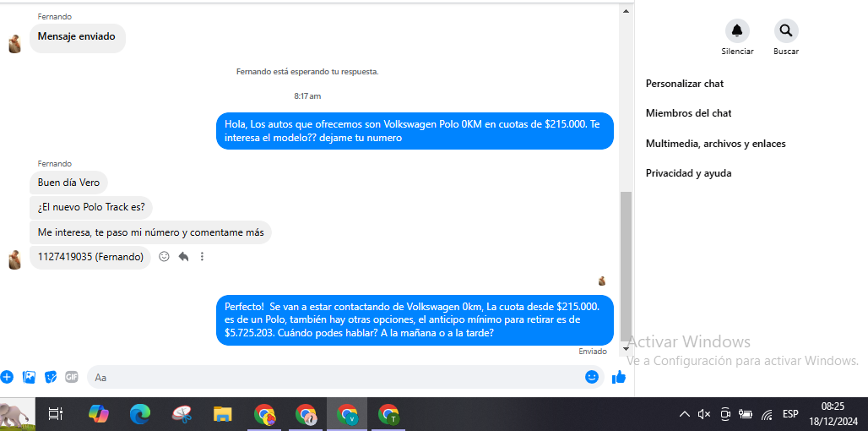
Task: Open Microsoft Edge from the taskbar
Action: pos(140,414)
